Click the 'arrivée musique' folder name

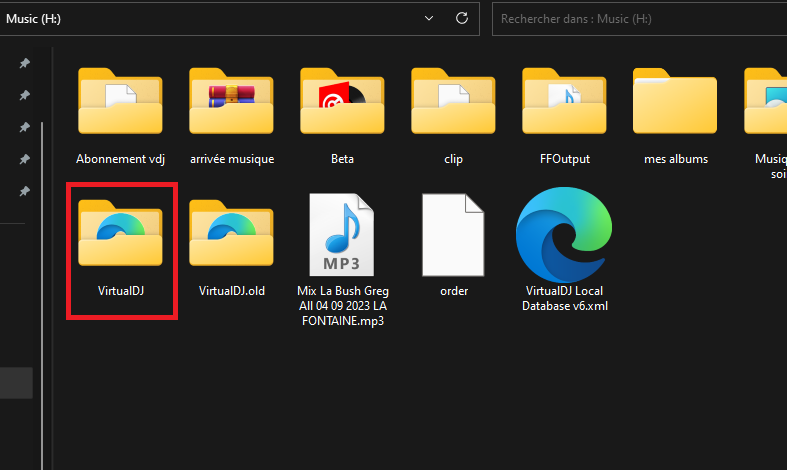tap(232, 159)
